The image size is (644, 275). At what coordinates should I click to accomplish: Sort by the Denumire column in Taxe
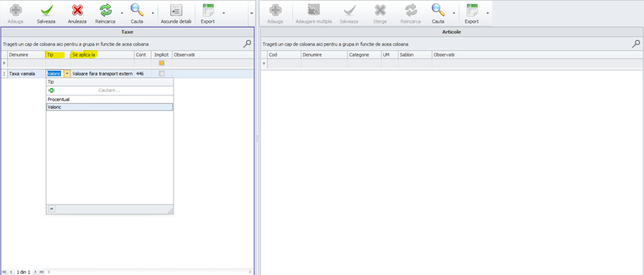(x=25, y=55)
